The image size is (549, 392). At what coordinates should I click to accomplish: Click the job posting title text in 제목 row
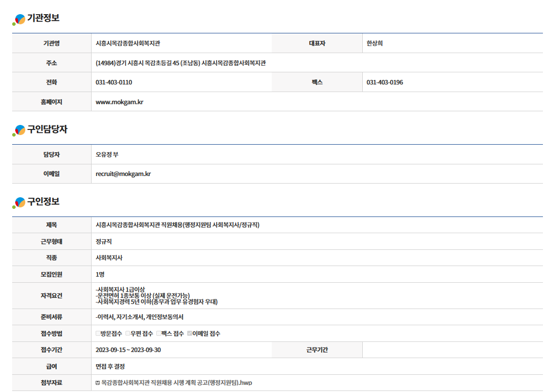(x=177, y=225)
